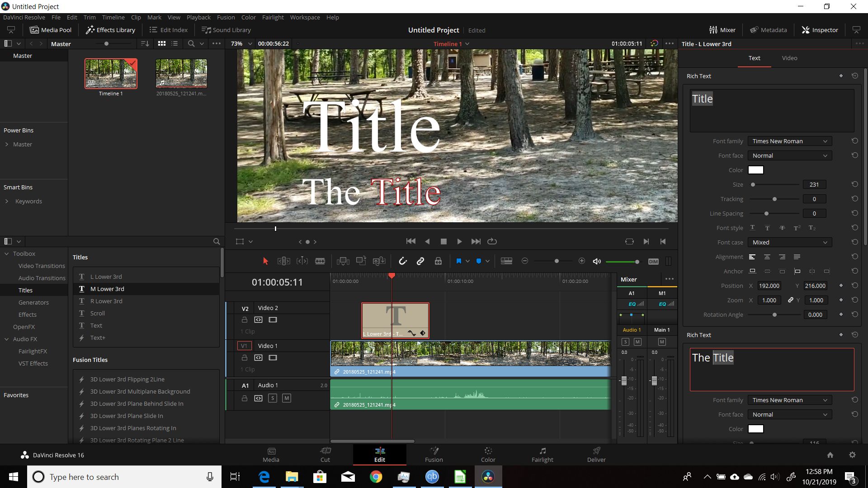The image size is (868, 488).
Task: Play timeline in reverse
Action: 427,241
